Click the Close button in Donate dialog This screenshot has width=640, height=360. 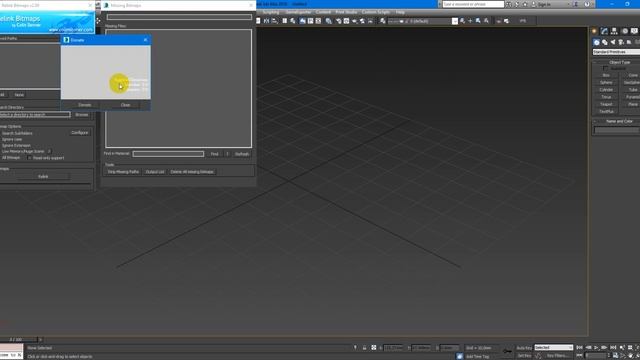[x=125, y=105]
